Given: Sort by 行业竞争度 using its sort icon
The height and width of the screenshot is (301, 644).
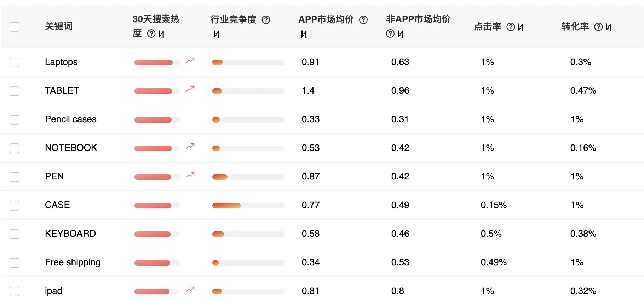Looking at the screenshot, I should click(216, 34).
